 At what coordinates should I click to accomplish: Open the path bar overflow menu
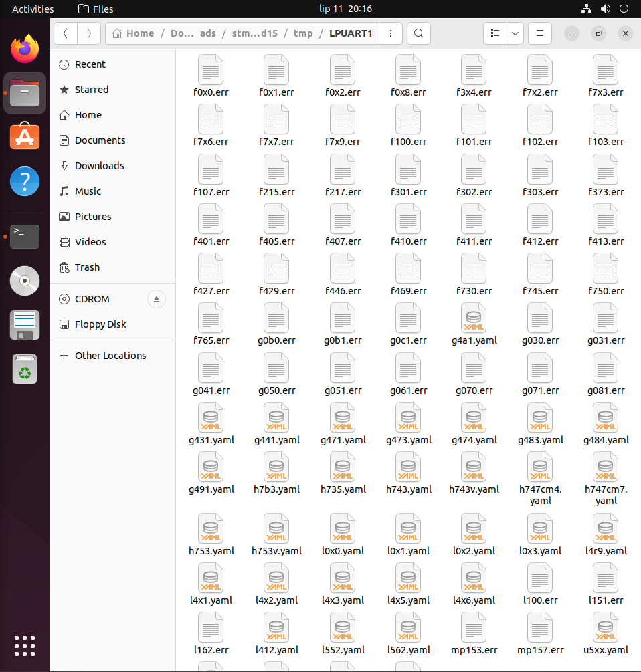click(391, 33)
